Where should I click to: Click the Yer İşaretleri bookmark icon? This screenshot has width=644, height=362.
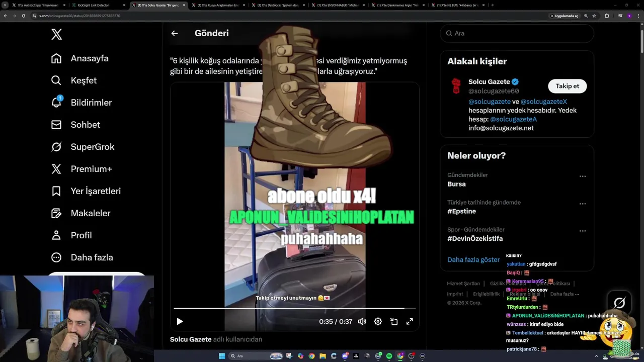pos(56,191)
